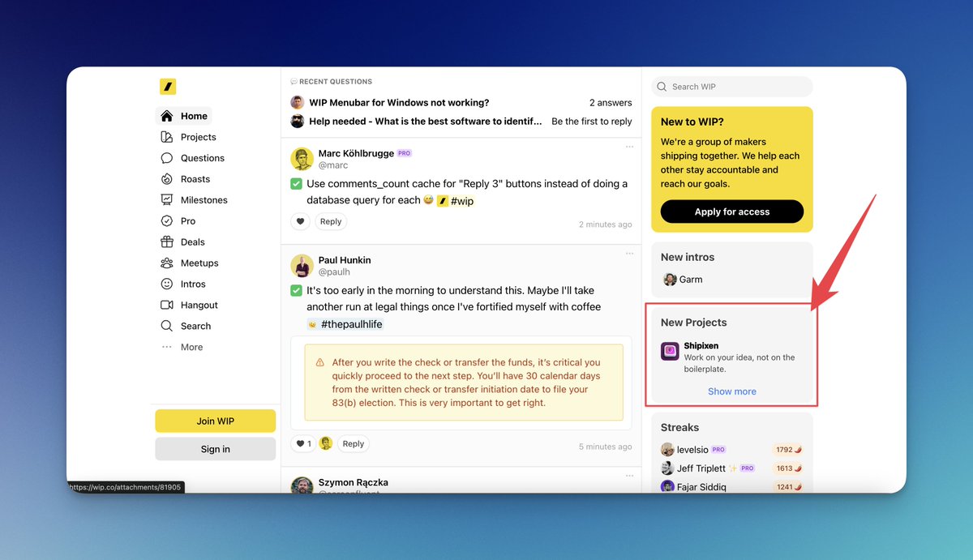Open Garm's profile under New intros
973x560 pixels.
click(683, 280)
